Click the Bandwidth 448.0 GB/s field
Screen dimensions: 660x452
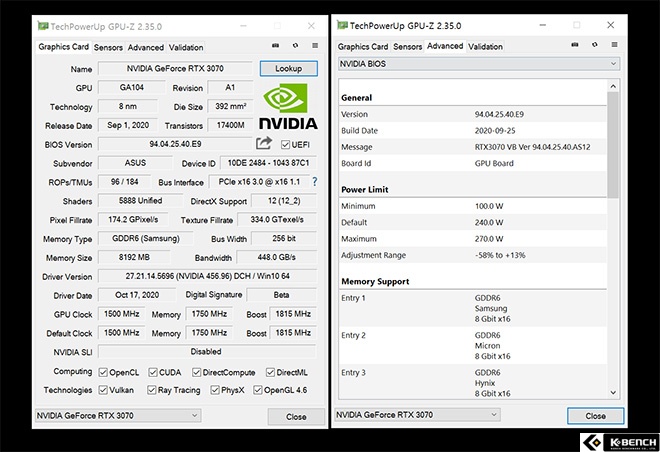[277, 257]
